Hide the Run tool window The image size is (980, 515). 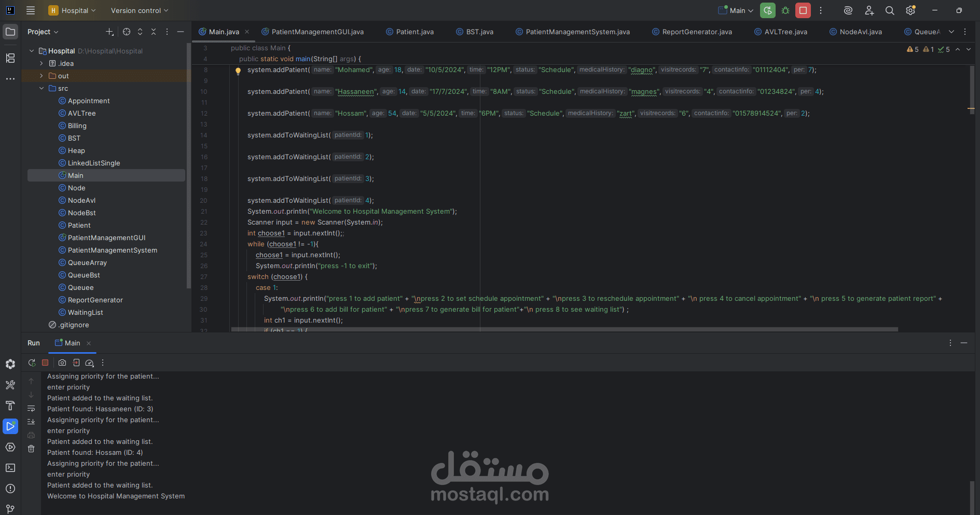pyautogui.click(x=964, y=343)
